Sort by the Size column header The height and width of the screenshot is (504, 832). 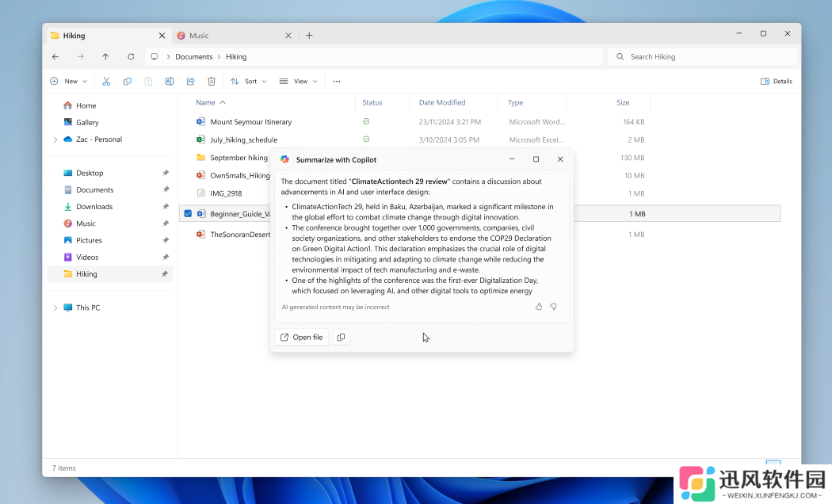623,102
